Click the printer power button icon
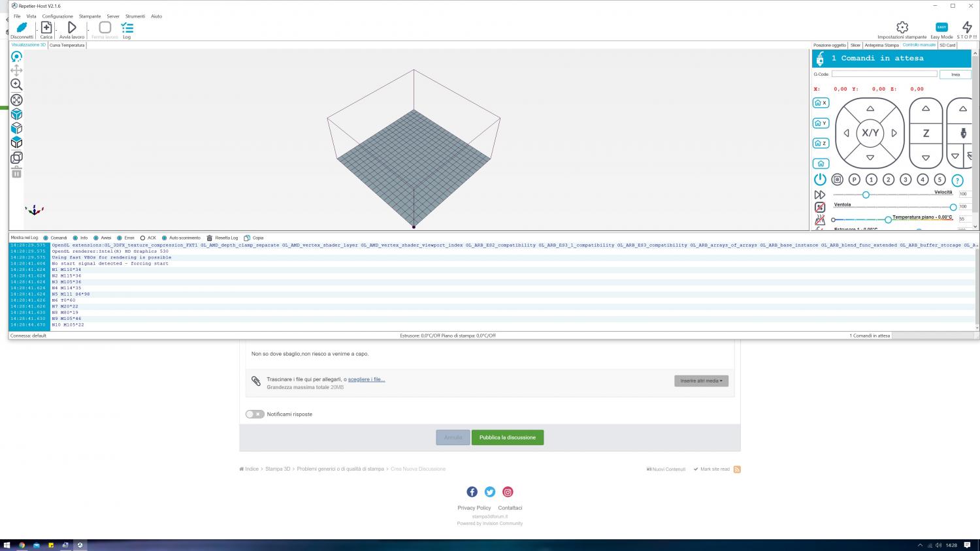980x551 pixels. [820, 180]
